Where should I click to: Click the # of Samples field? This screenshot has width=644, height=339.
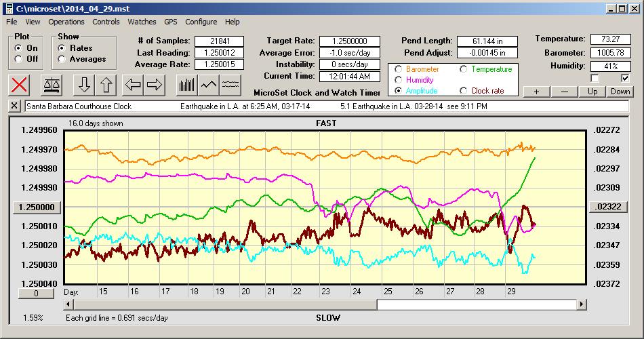tap(220, 41)
